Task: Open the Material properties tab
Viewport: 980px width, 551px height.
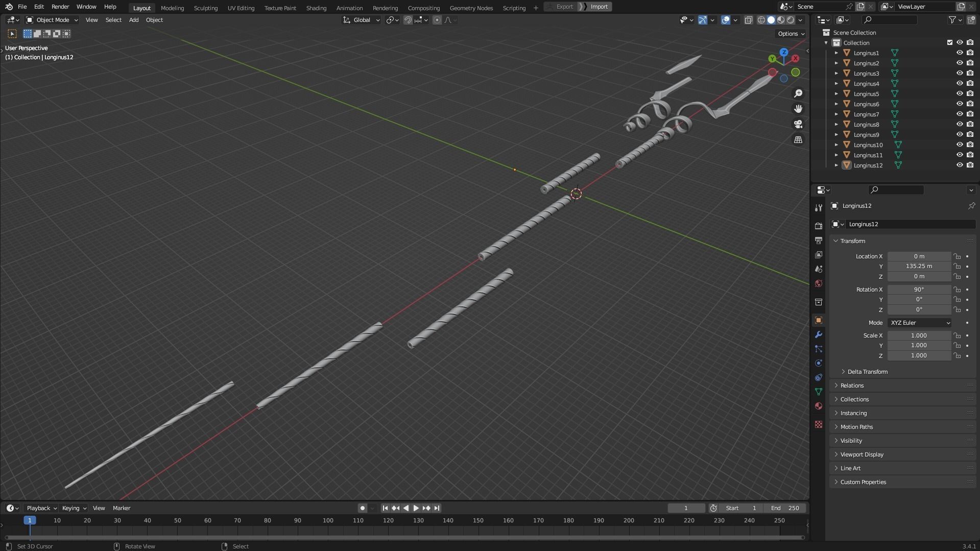Action: point(819,406)
